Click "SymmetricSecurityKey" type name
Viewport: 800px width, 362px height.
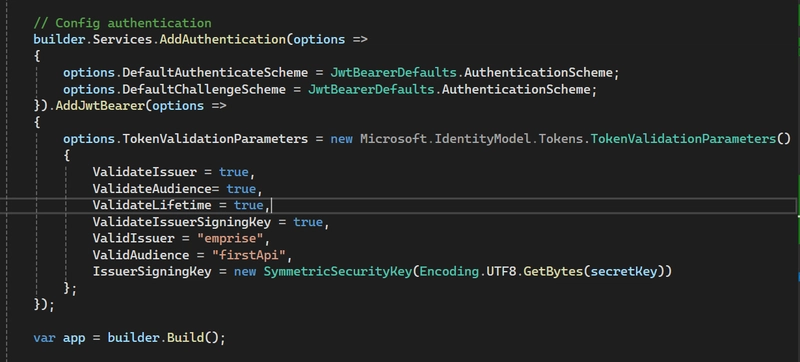pos(338,271)
